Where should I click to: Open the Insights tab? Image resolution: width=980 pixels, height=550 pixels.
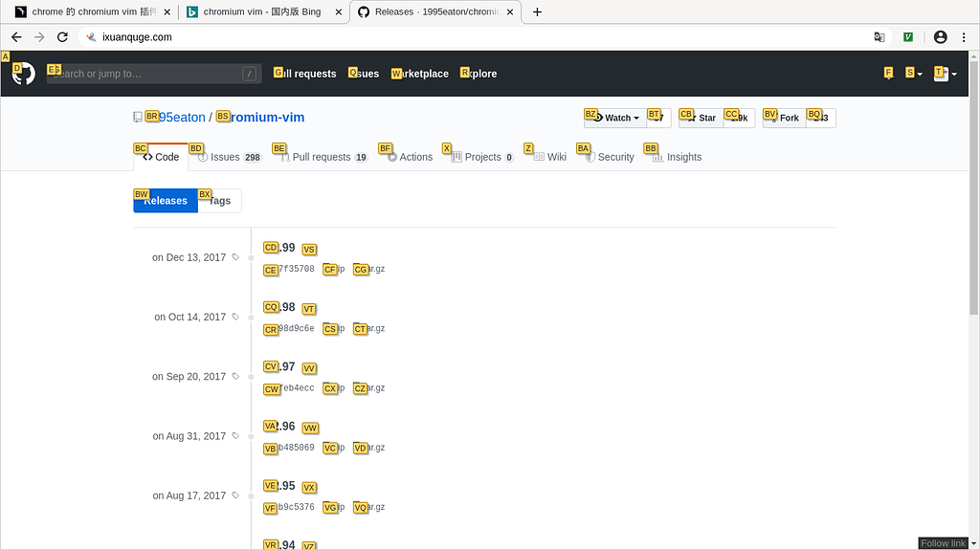tap(677, 157)
